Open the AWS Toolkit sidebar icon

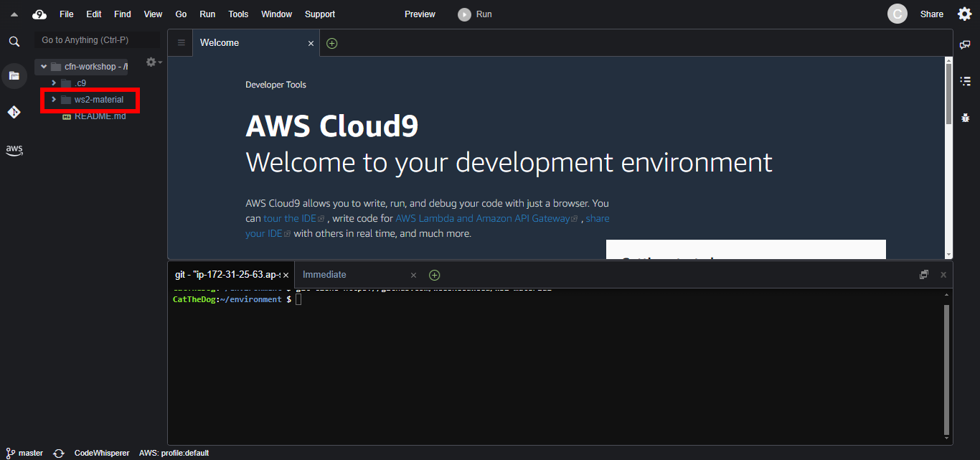tap(14, 150)
